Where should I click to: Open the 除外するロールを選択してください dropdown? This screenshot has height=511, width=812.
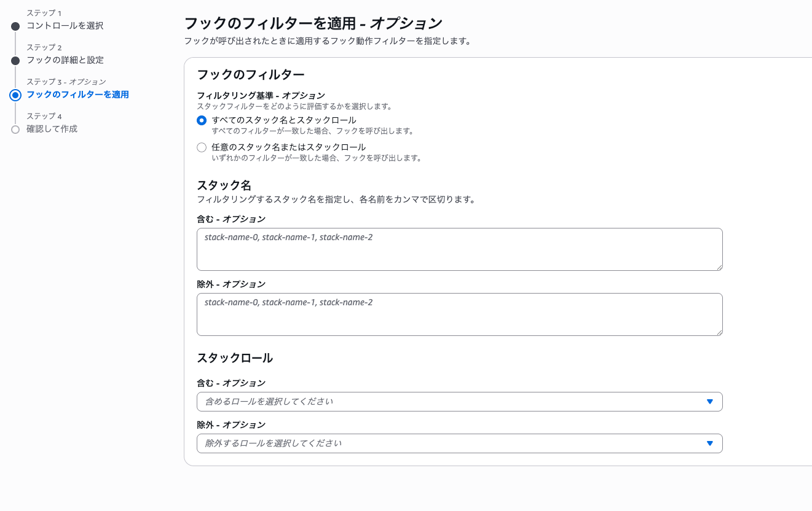coord(459,443)
